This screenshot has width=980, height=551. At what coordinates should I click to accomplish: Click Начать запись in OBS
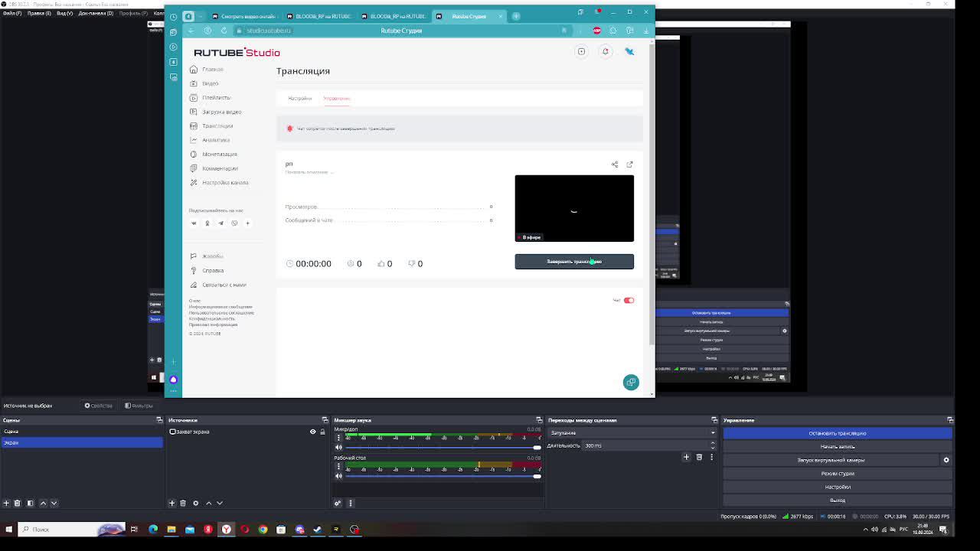[838, 447]
